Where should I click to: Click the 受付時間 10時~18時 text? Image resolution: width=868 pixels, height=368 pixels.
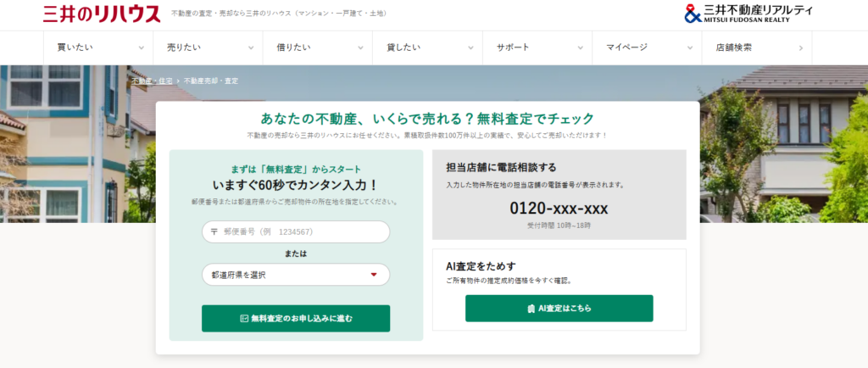pos(559,226)
